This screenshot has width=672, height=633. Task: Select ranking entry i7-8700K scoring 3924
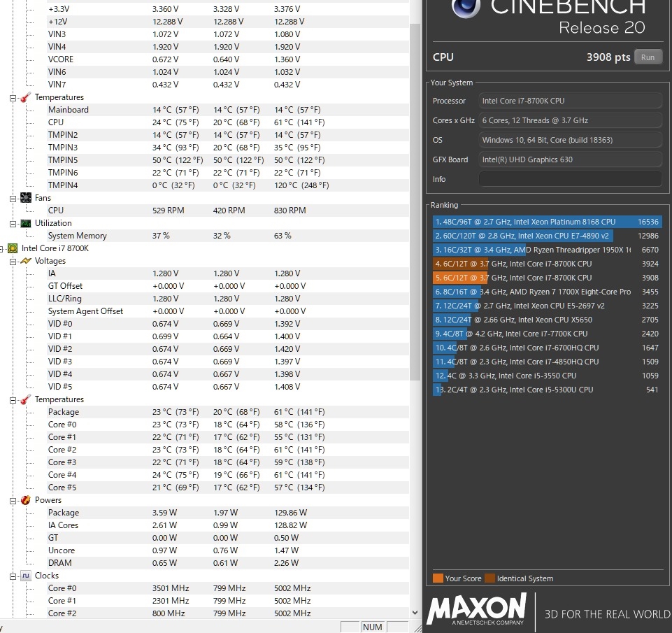[x=548, y=264]
